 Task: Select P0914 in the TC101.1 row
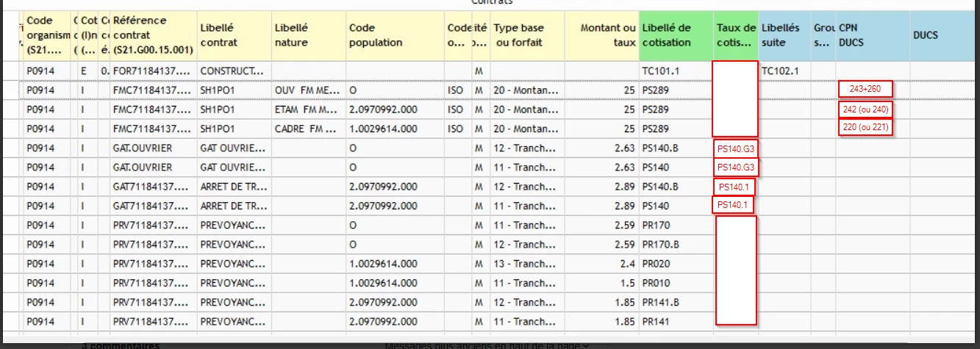click(47, 71)
